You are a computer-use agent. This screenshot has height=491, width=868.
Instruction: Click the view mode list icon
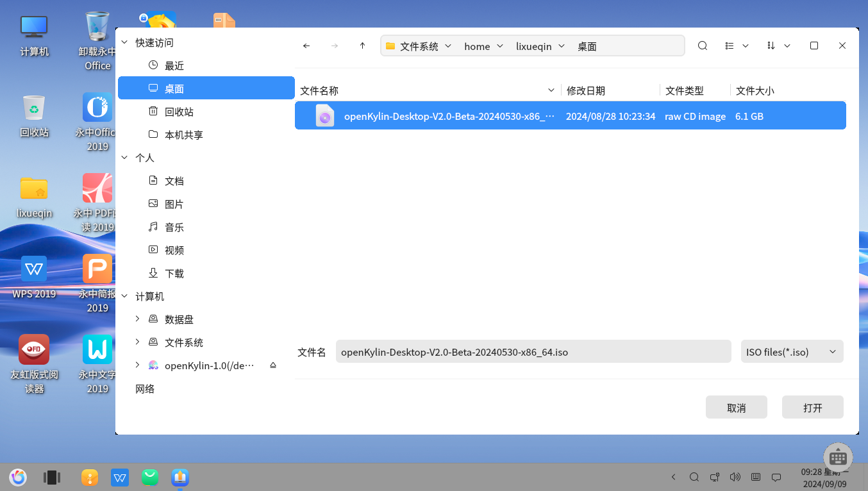click(x=730, y=46)
